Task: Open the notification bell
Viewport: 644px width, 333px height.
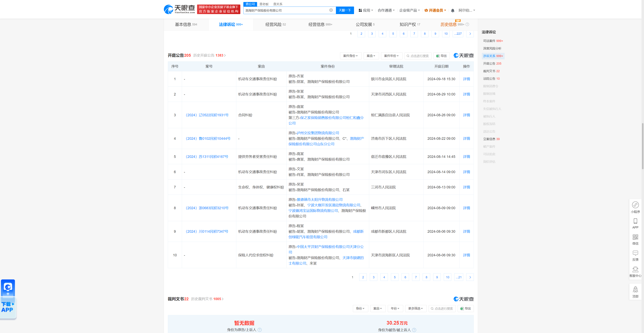Action: [452, 11]
